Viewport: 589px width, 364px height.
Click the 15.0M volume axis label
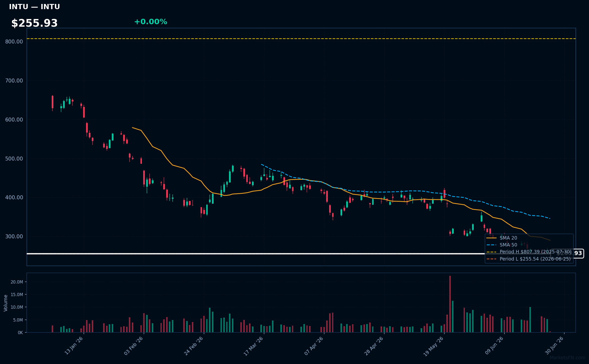point(17,295)
